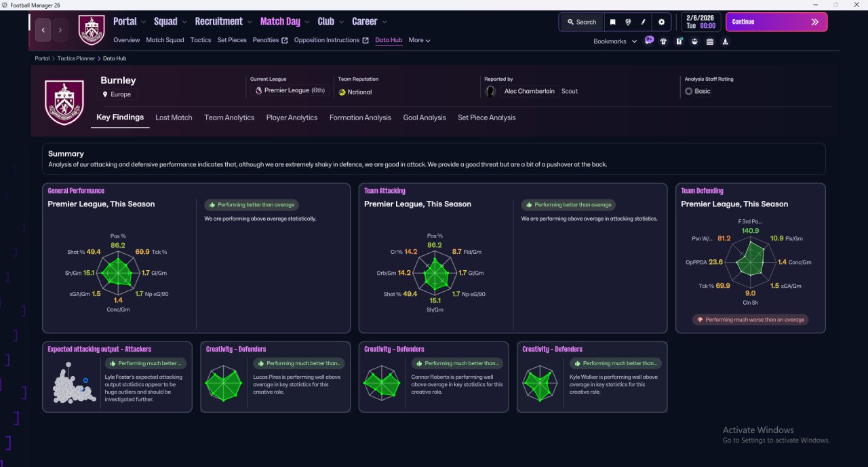Open the world globe icon
The width and height of the screenshot is (868, 467).
(628, 22)
